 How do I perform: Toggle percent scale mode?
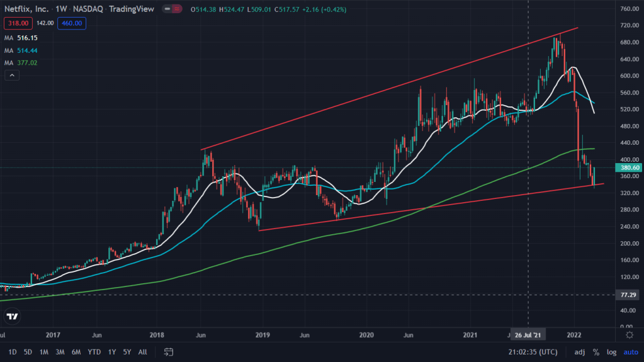(596, 351)
